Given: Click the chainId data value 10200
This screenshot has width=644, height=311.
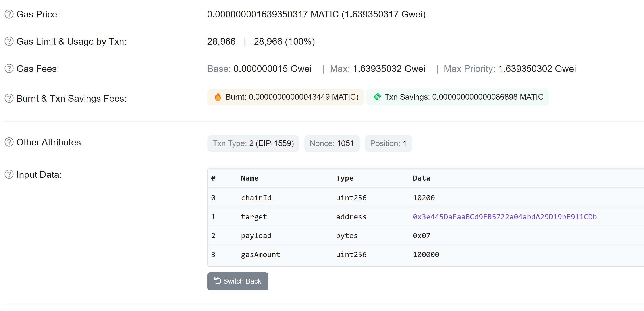Looking at the screenshot, I should pyautogui.click(x=424, y=198).
